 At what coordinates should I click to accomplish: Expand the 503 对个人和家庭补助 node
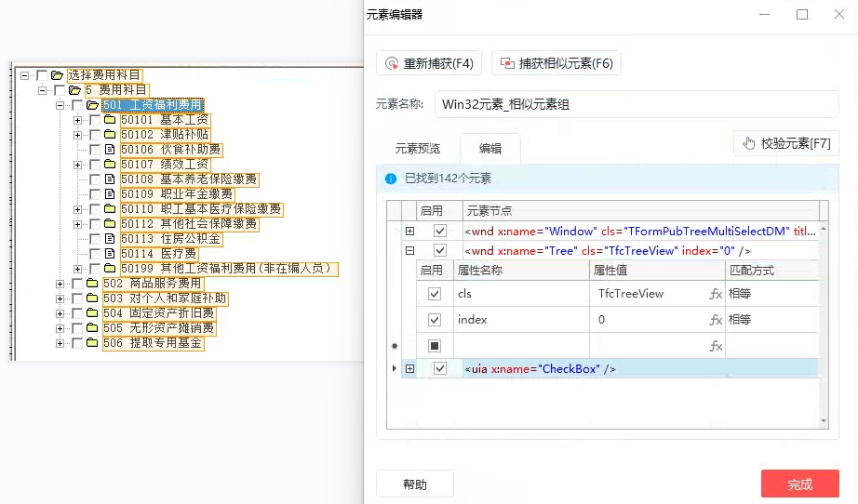point(60,298)
